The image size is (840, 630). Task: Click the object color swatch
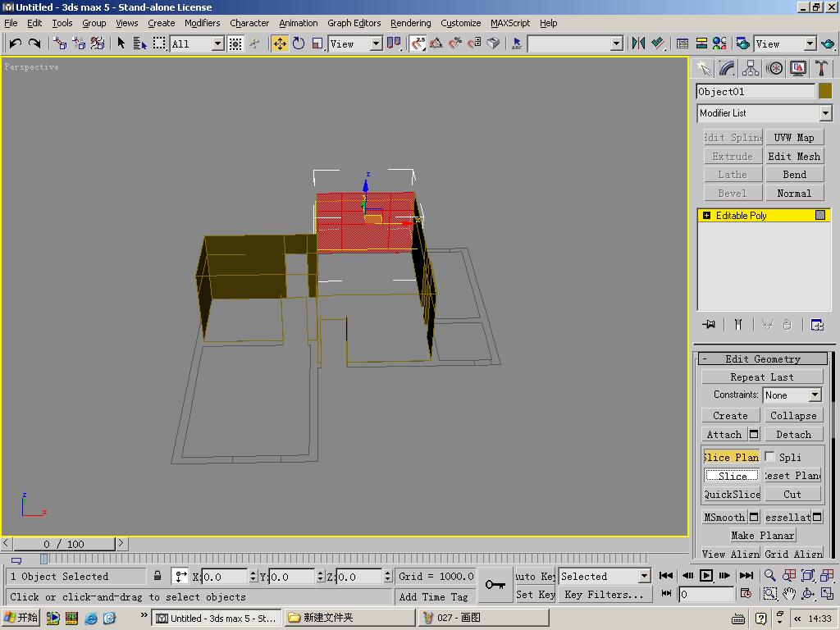click(x=825, y=91)
